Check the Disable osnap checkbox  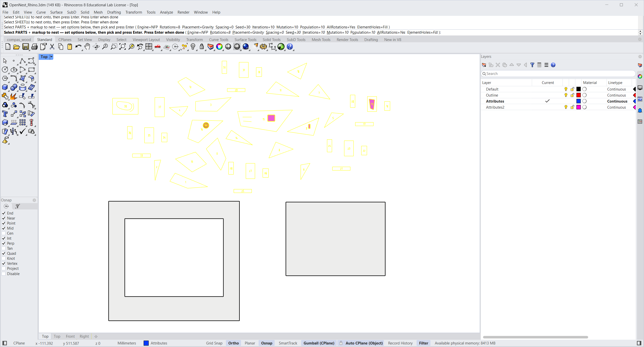point(4,274)
